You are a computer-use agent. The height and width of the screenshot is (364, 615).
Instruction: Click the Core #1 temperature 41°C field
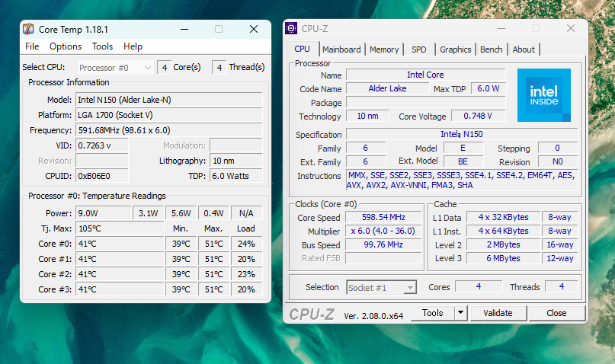click(x=119, y=259)
